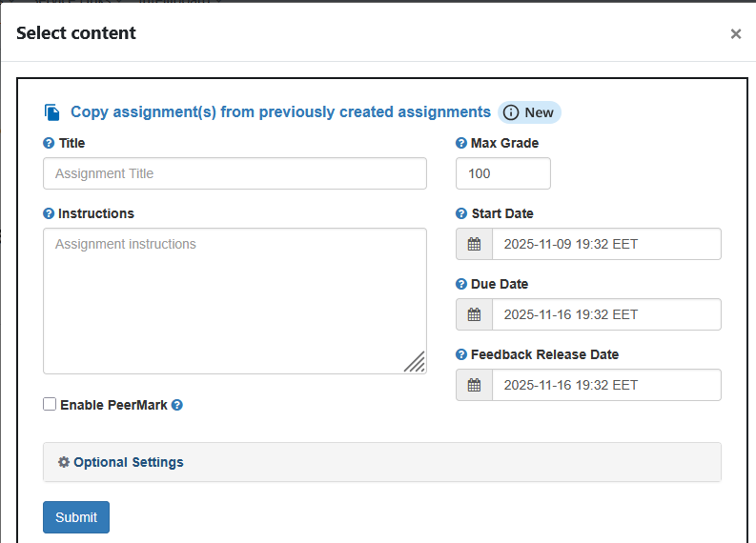The width and height of the screenshot is (756, 543).
Task: Click the Max Grade help icon
Action: click(x=461, y=143)
